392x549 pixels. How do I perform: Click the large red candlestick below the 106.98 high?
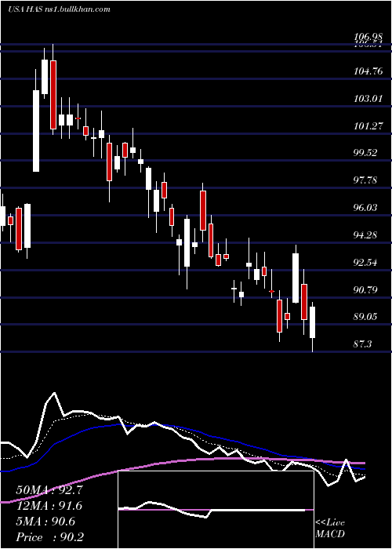[x=53, y=95]
